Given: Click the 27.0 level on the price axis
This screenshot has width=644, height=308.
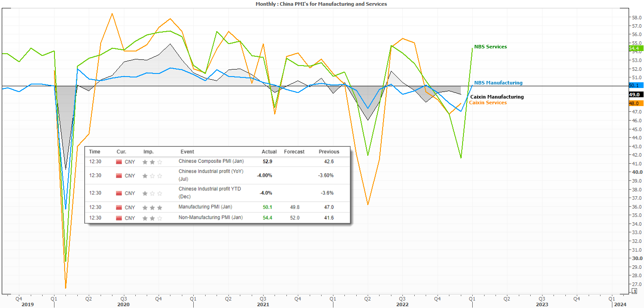Looking at the screenshot, I should [x=637, y=284].
